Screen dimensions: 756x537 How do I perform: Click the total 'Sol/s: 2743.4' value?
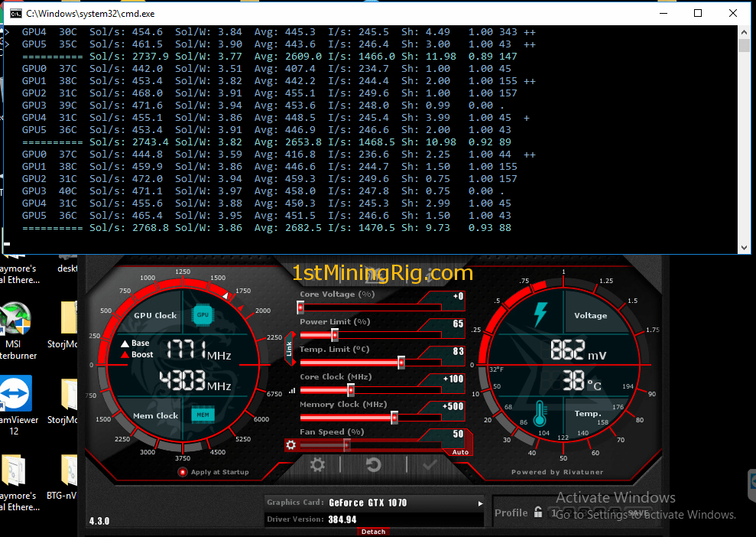pyautogui.click(x=128, y=142)
